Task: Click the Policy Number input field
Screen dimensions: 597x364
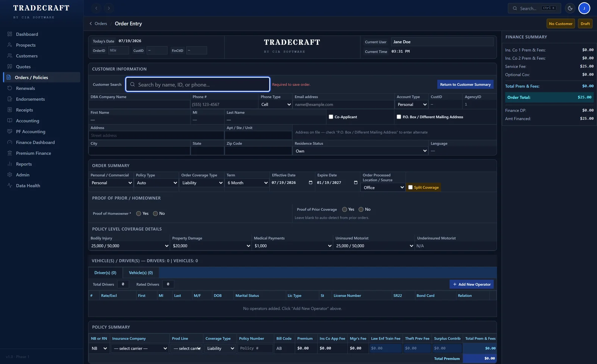Action: [255, 348]
